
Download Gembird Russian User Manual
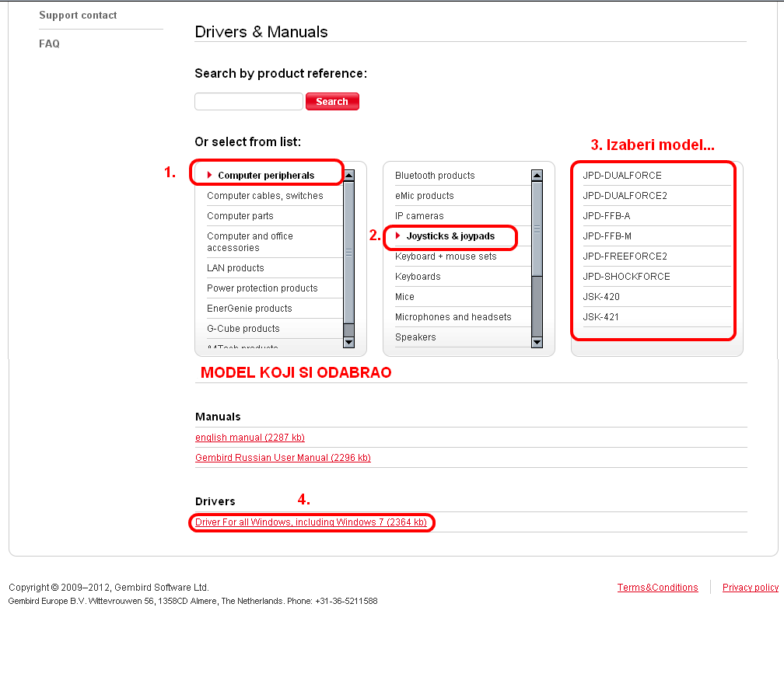[x=283, y=458]
